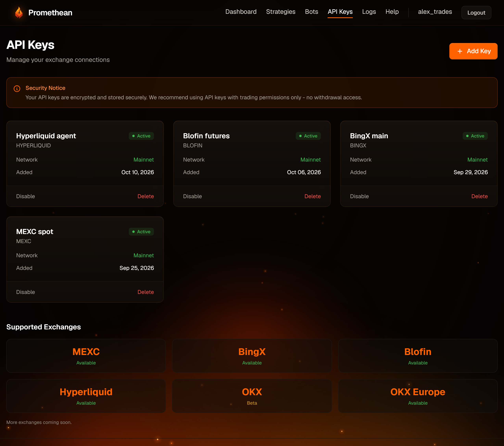Image resolution: width=504 pixels, height=446 pixels.
Task: Click the date Oct 06, 2026
Action: pos(304,172)
